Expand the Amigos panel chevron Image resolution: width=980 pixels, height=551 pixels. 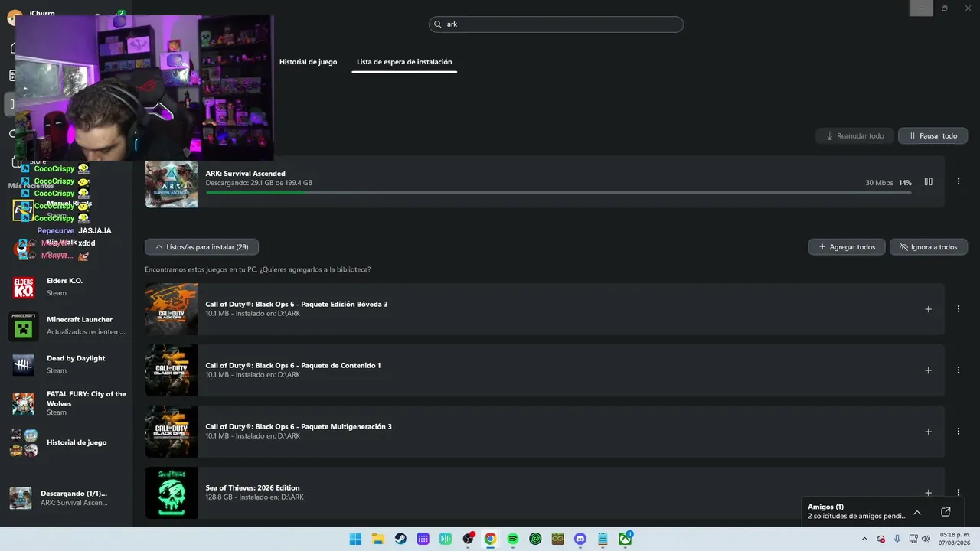click(917, 512)
